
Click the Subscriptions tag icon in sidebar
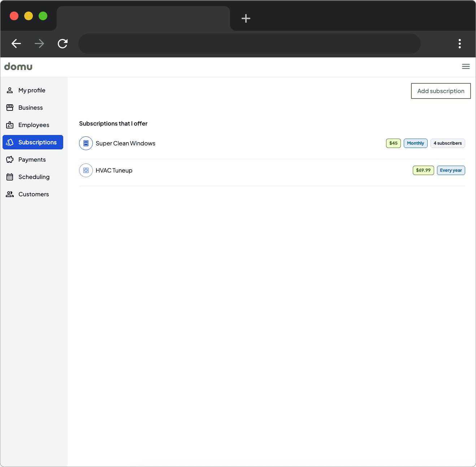tap(10, 142)
